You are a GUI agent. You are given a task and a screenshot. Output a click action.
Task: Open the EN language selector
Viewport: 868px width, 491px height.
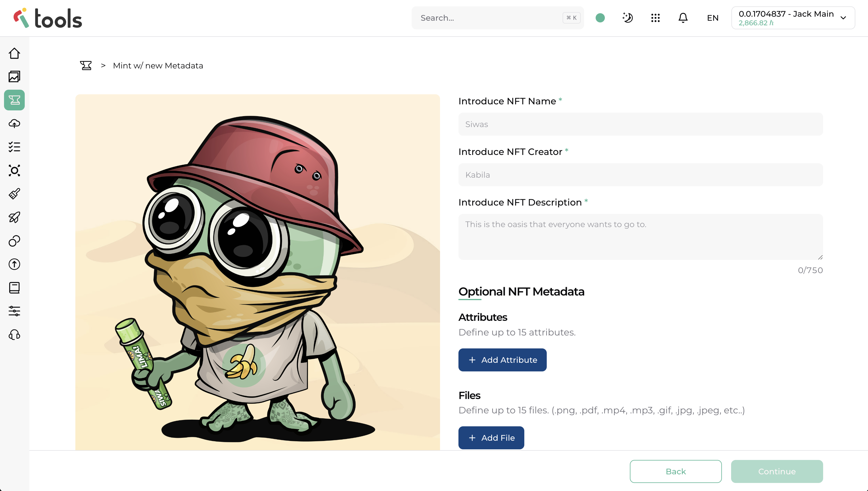point(712,18)
